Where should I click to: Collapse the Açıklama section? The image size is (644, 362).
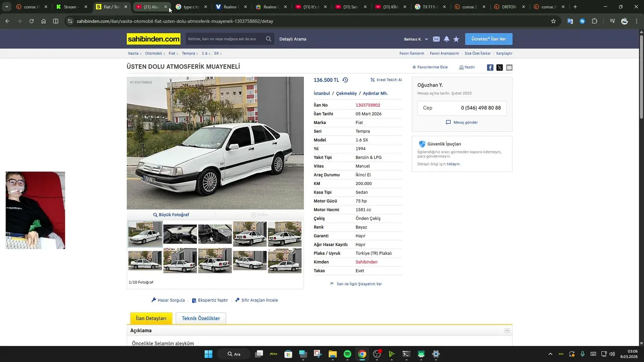tap(507, 330)
